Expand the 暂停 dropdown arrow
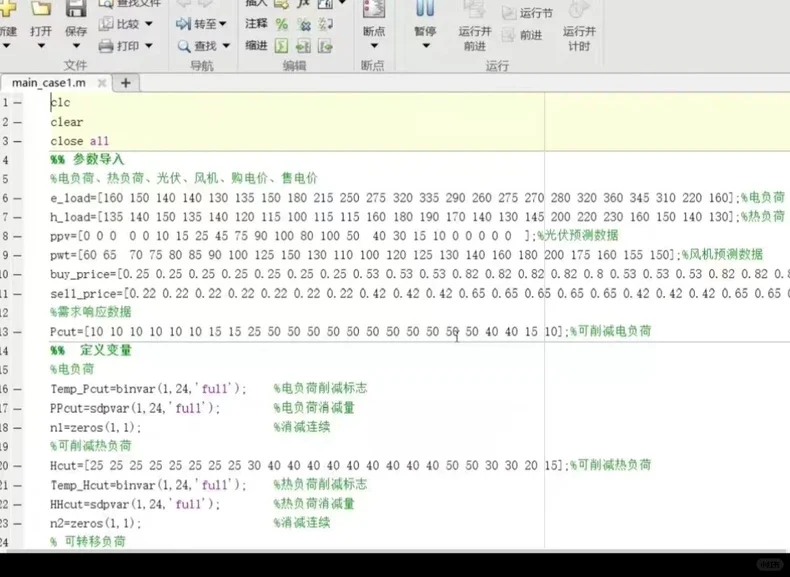The height and width of the screenshot is (577, 790). click(426, 46)
